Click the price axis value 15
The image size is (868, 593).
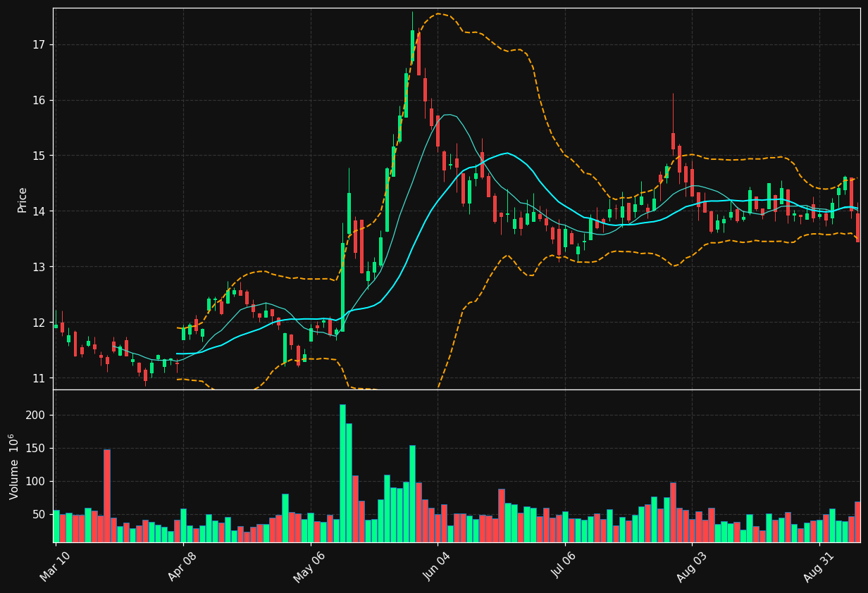click(38, 156)
